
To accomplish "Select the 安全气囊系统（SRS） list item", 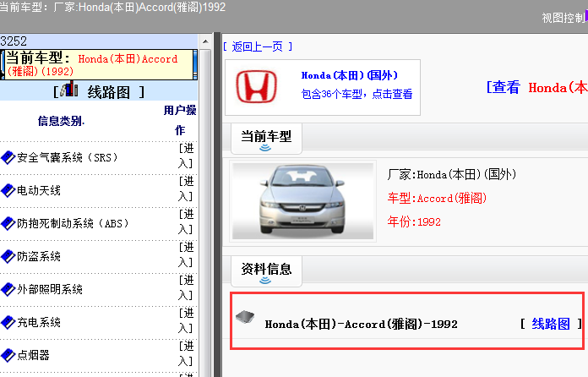I will (x=68, y=157).
